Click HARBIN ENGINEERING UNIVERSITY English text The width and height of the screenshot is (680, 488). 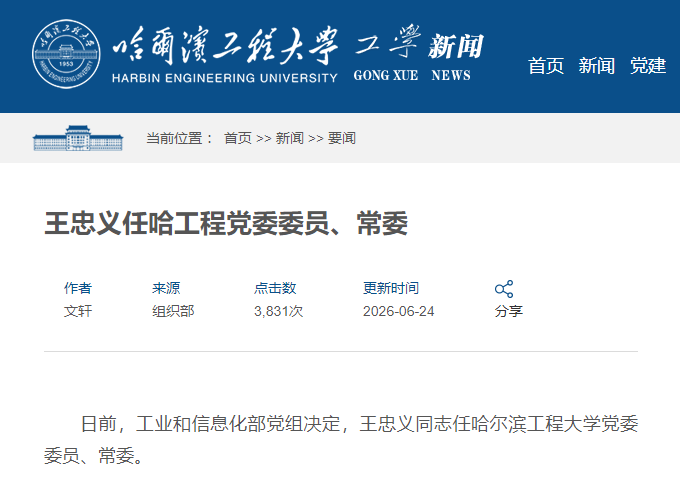click(225, 78)
